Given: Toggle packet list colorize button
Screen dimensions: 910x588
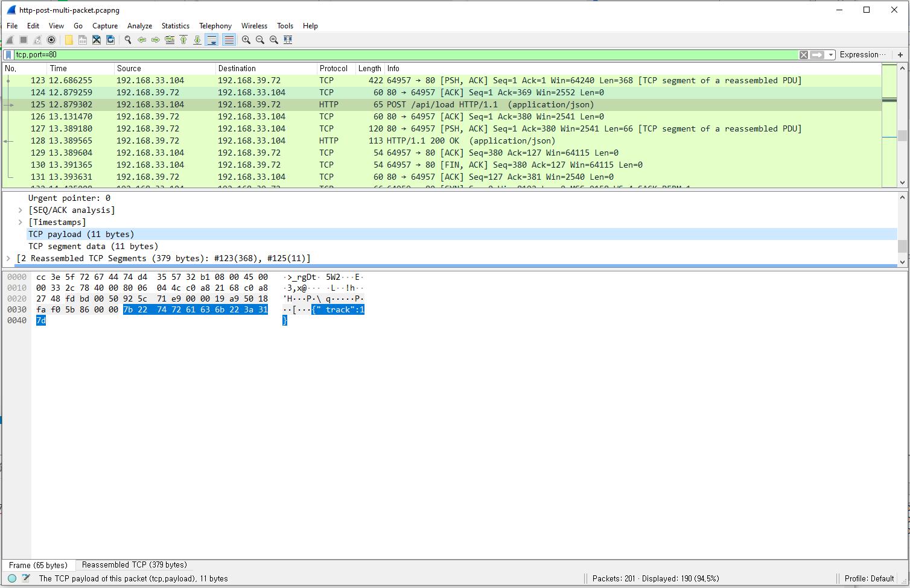Looking at the screenshot, I should 229,40.
